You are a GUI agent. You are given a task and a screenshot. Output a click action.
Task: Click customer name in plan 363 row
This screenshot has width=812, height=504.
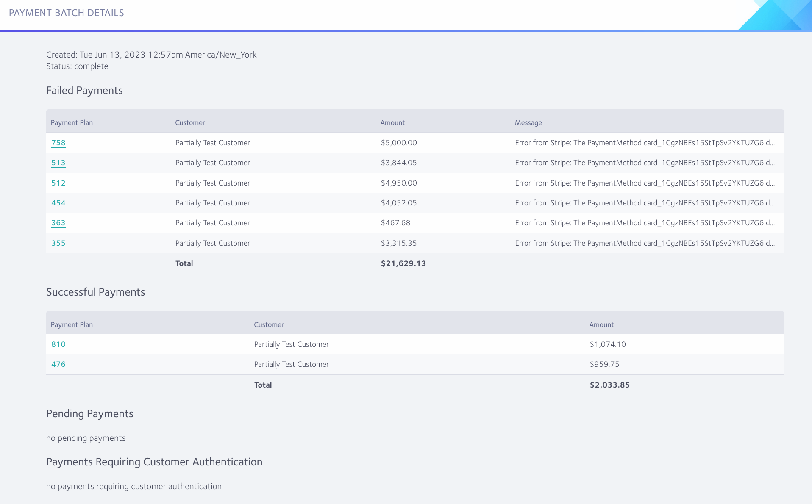[x=213, y=223]
